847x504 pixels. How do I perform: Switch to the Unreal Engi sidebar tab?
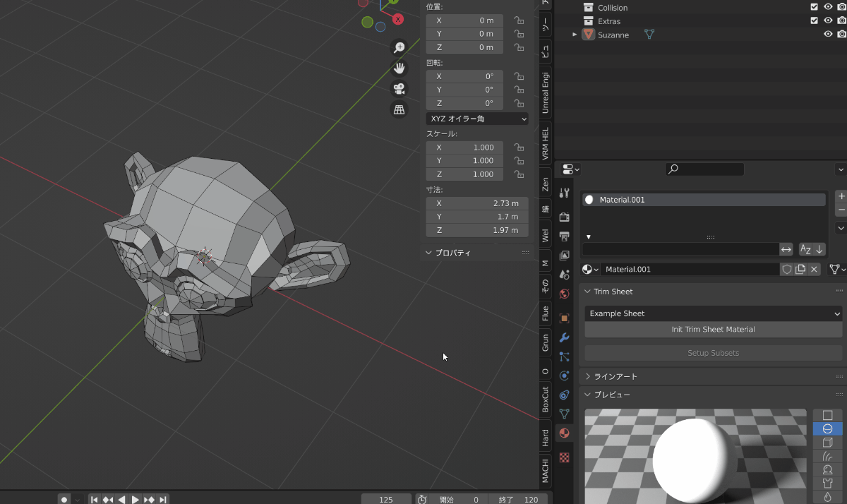tap(545, 92)
